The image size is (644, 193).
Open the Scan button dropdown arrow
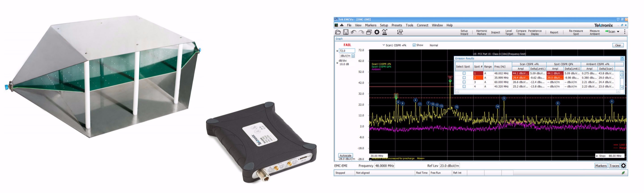tap(618, 32)
